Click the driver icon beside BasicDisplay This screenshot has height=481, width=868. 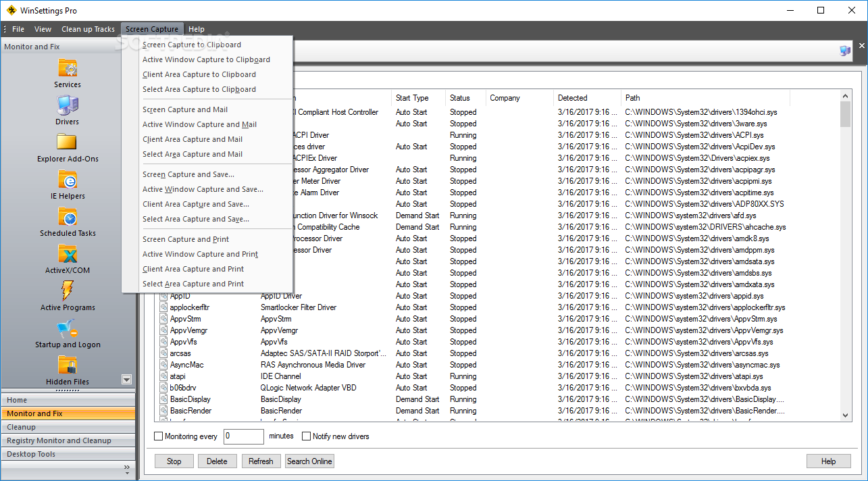(163, 399)
